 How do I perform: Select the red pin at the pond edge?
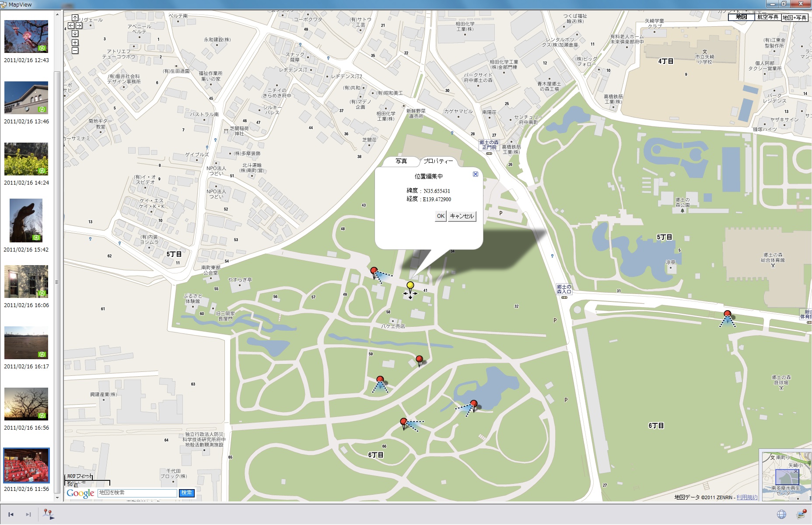(473, 404)
